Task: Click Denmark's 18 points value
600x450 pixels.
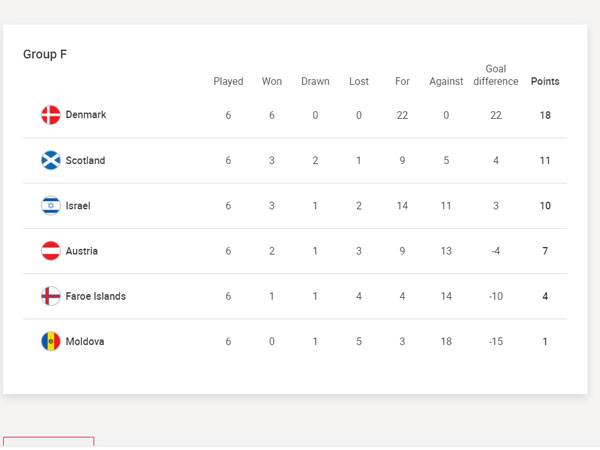Action: coord(545,115)
